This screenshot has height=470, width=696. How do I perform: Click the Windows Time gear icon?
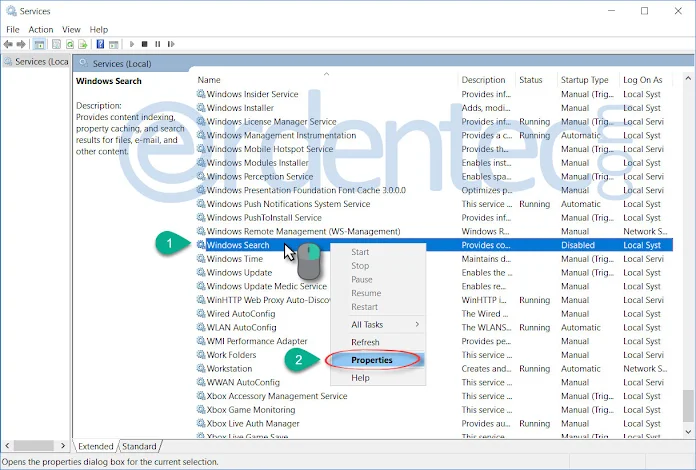(201, 258)
